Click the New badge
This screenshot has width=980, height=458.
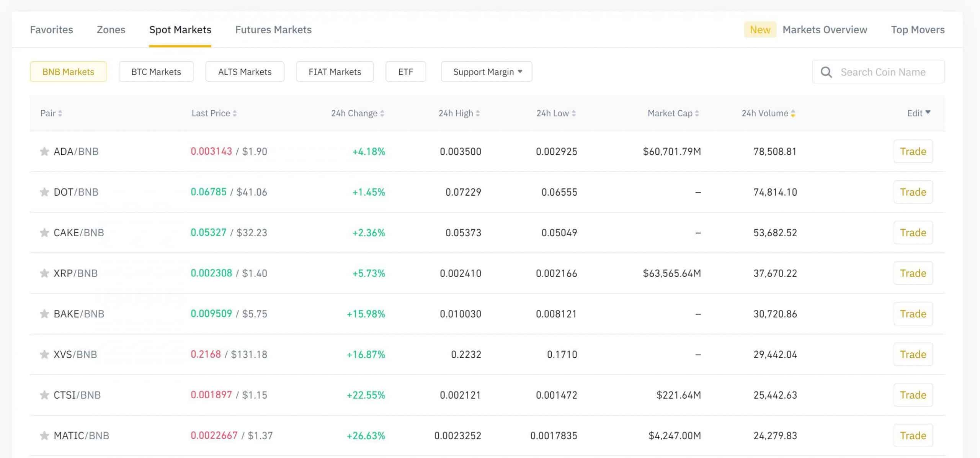760,29
